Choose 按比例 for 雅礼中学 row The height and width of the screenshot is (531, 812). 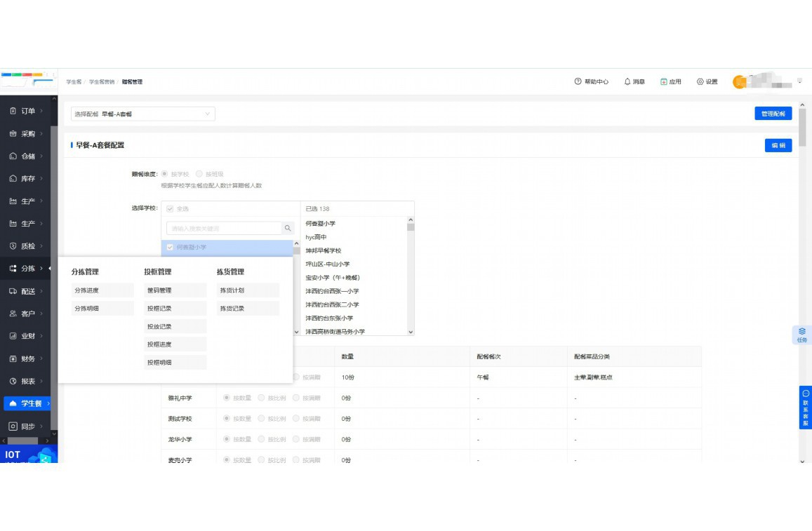pos(262,398)
